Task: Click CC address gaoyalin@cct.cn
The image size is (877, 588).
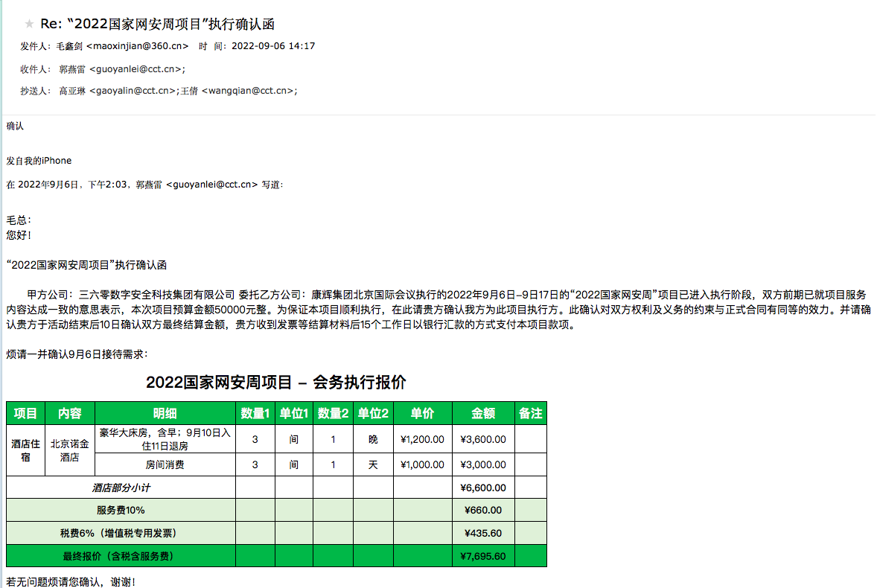Action: [x=133, y=91]
